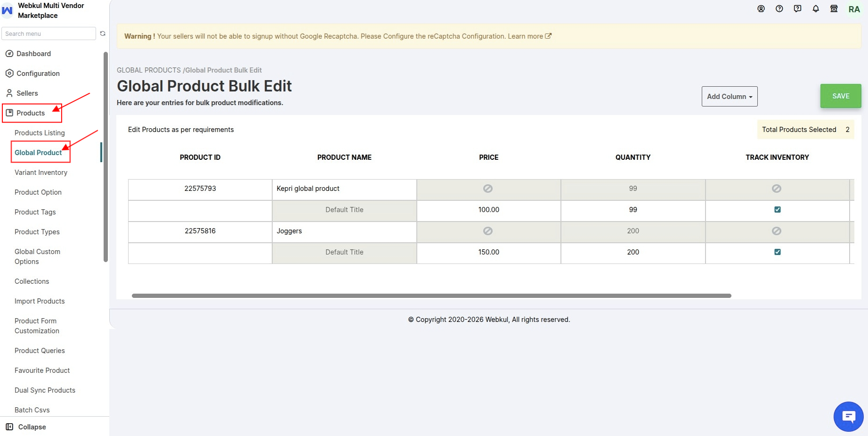Click the Search menu input field

click(x=49, y=33)
